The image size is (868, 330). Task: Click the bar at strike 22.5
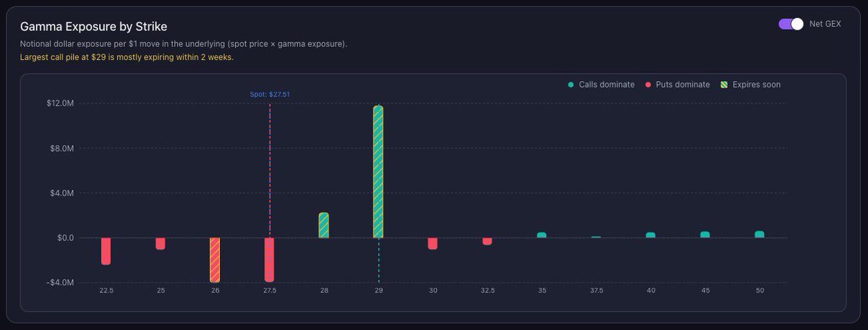pyautogui.click(x=106, y=251)
